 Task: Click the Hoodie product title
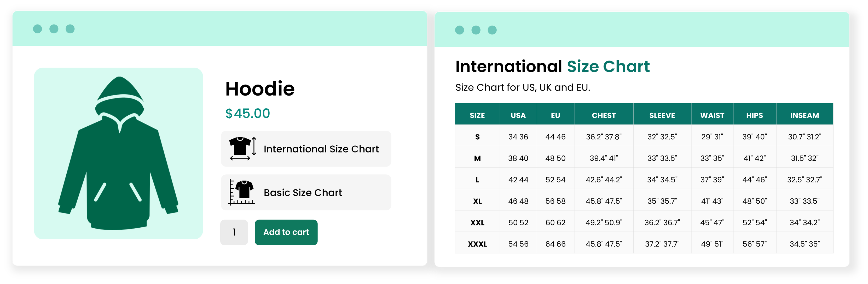point(260,89)
